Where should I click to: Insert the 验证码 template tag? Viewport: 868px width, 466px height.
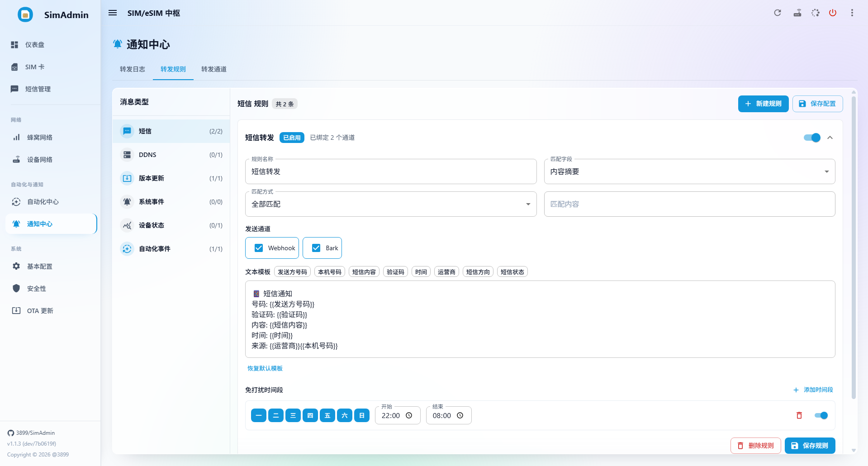(x=395, y=272)
